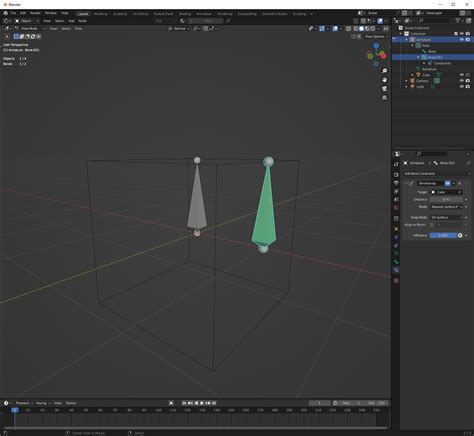Toggle Camera visibility eye in outliner
The image size is (474, 436).
pos(462,81)
